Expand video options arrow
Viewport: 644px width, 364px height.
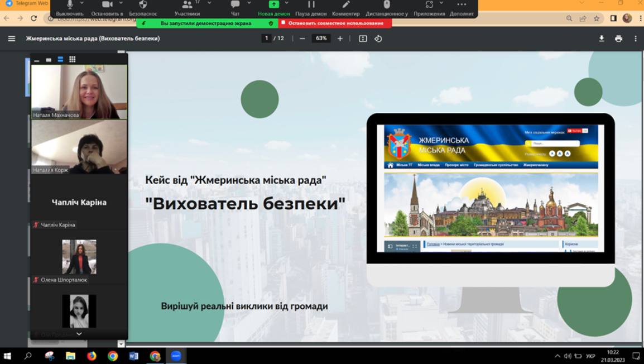(121, 3)
